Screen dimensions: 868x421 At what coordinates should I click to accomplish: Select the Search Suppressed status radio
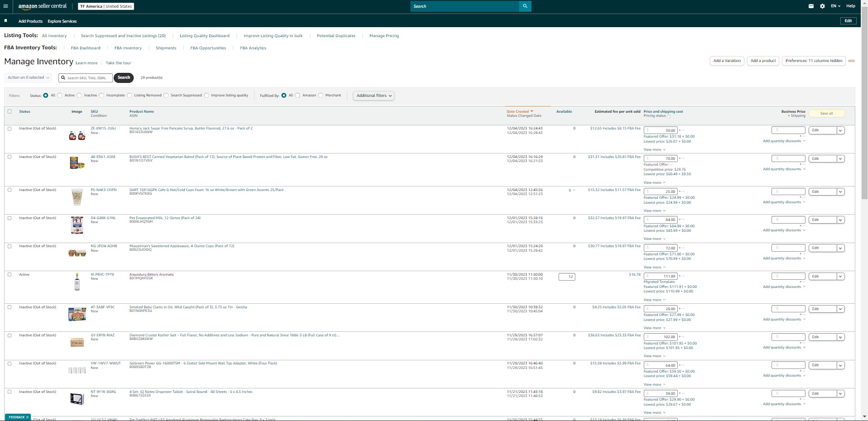click(166, 96)
